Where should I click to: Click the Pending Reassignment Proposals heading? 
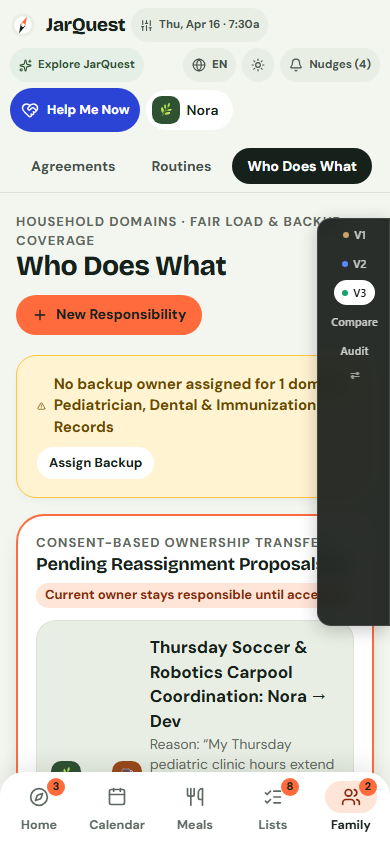[x=179, y=564]
